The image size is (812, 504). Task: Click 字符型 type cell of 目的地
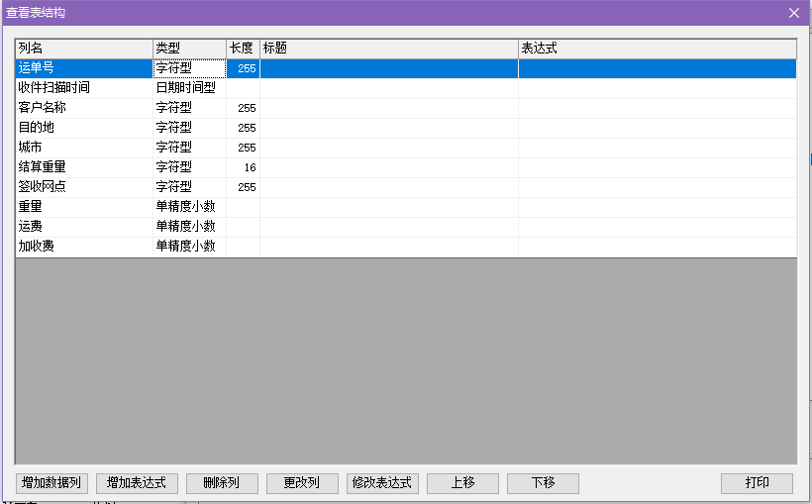pos(189,128)
